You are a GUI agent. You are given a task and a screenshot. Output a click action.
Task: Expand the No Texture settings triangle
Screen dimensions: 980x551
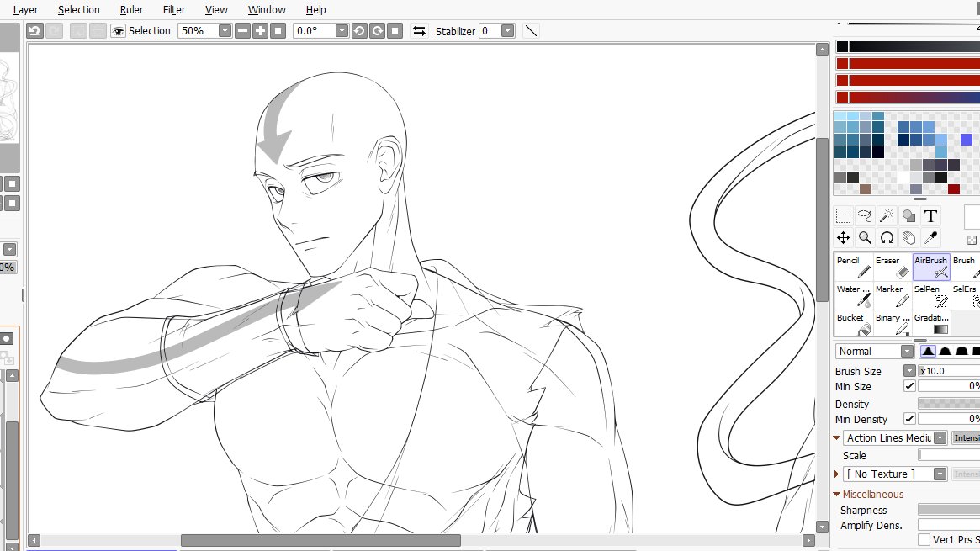pyautogui.click(x=836, y=474)
